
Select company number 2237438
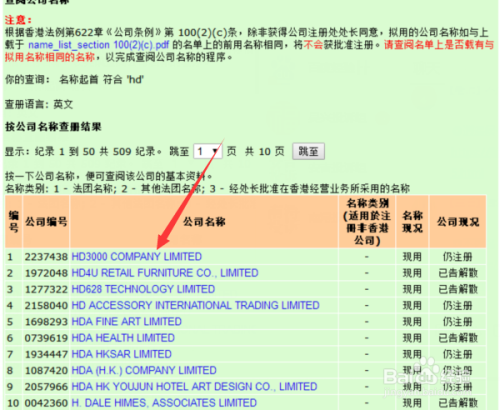pyautogui.click(x=46, y=257)
